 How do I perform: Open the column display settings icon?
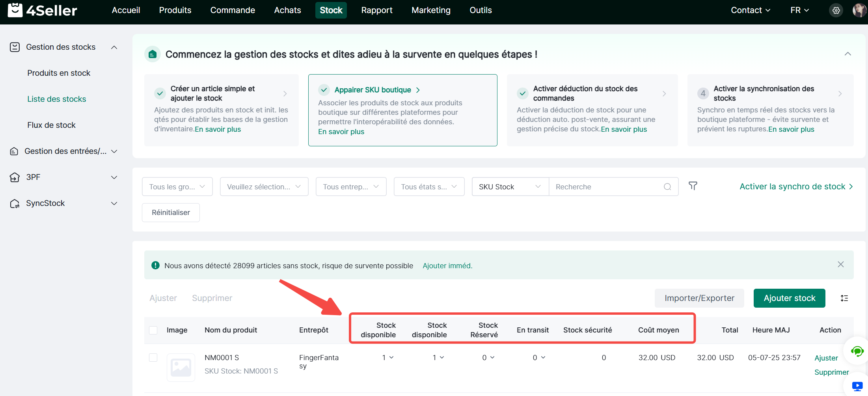click(x=844, y=298)
